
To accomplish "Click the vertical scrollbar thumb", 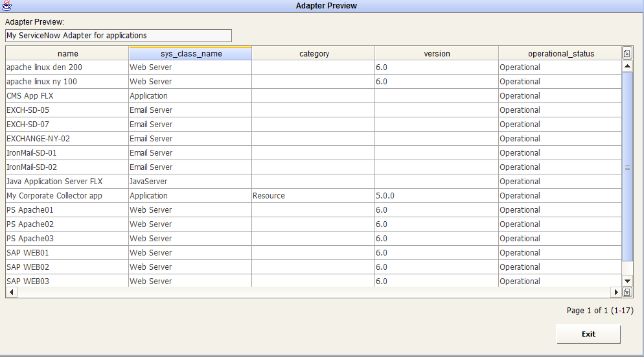I will click(x=627, y=167).
